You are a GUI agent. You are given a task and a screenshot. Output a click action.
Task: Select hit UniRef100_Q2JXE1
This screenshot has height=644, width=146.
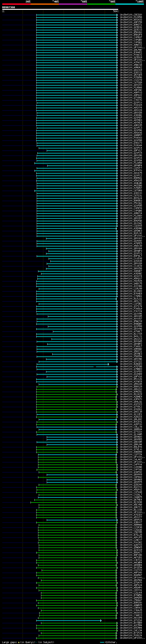pos(131,414)
